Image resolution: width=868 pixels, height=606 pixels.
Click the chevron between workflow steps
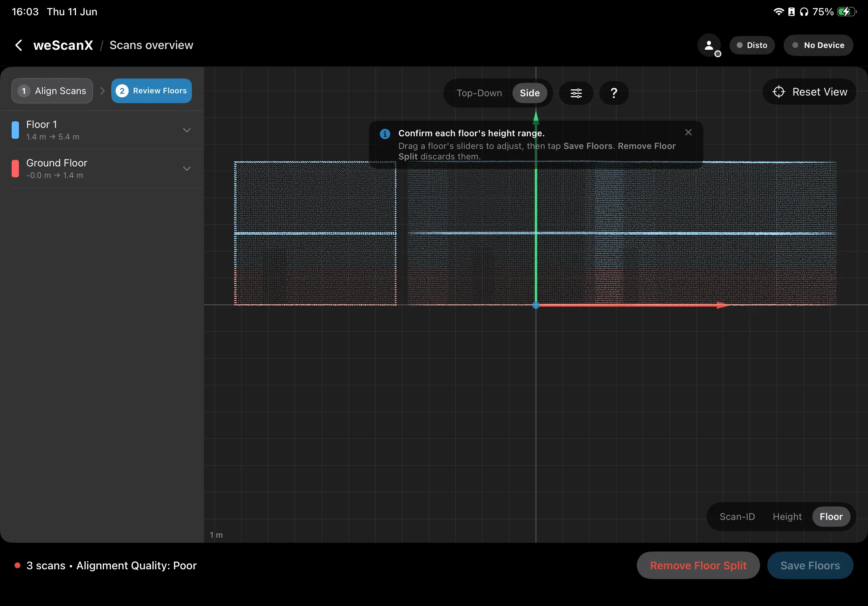pyautogui.click(x=102, y=91)
